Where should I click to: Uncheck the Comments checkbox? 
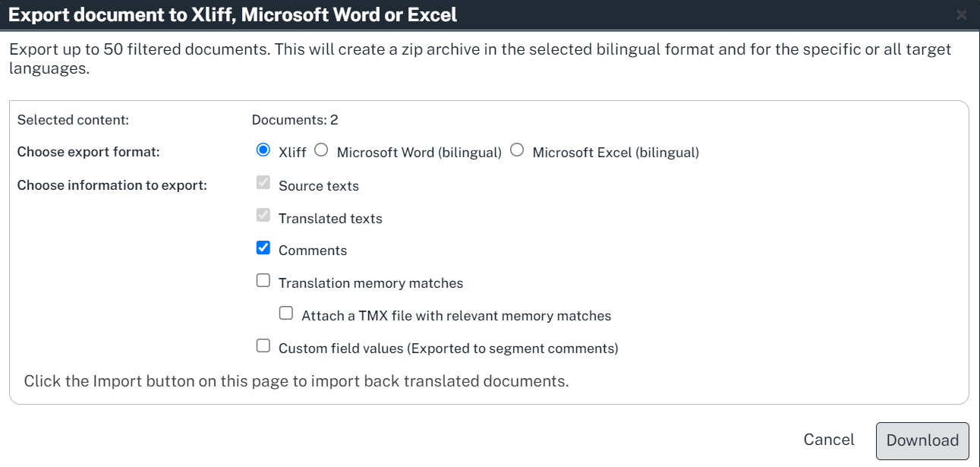263,248
